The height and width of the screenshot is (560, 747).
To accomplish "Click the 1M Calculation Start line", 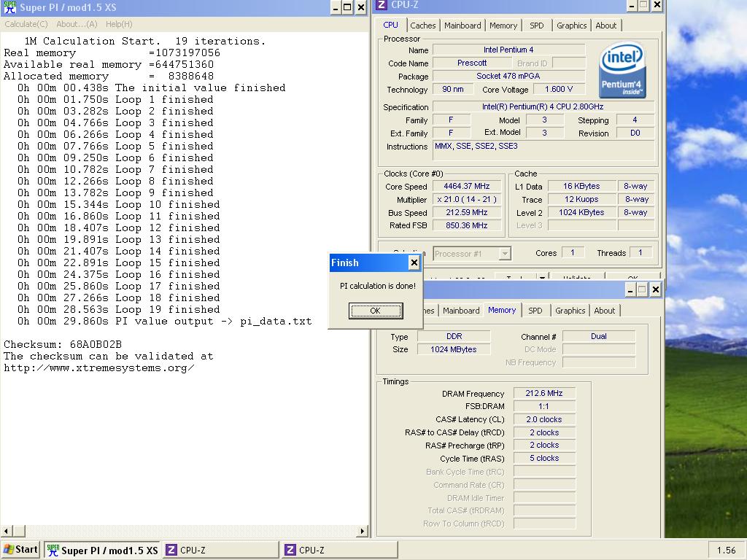I will 145,41.
